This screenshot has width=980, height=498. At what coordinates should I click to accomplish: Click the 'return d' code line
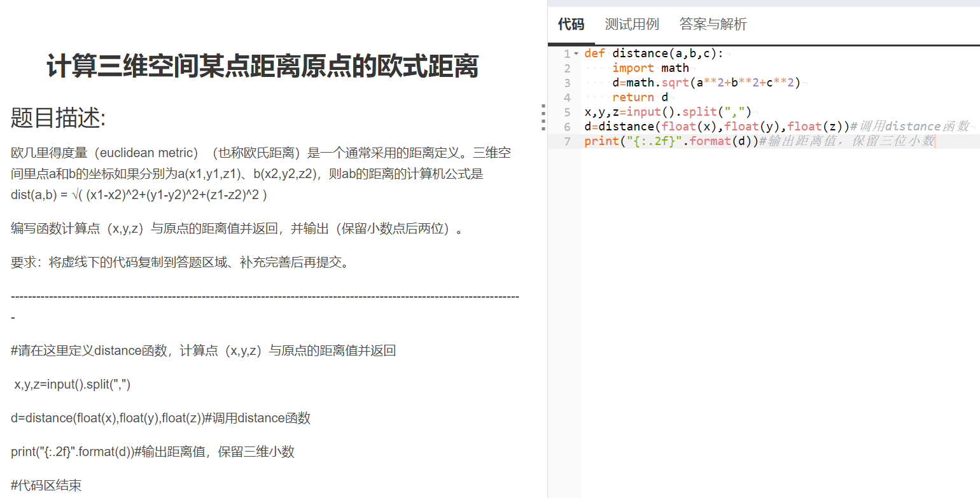click(x=640, y=97)
